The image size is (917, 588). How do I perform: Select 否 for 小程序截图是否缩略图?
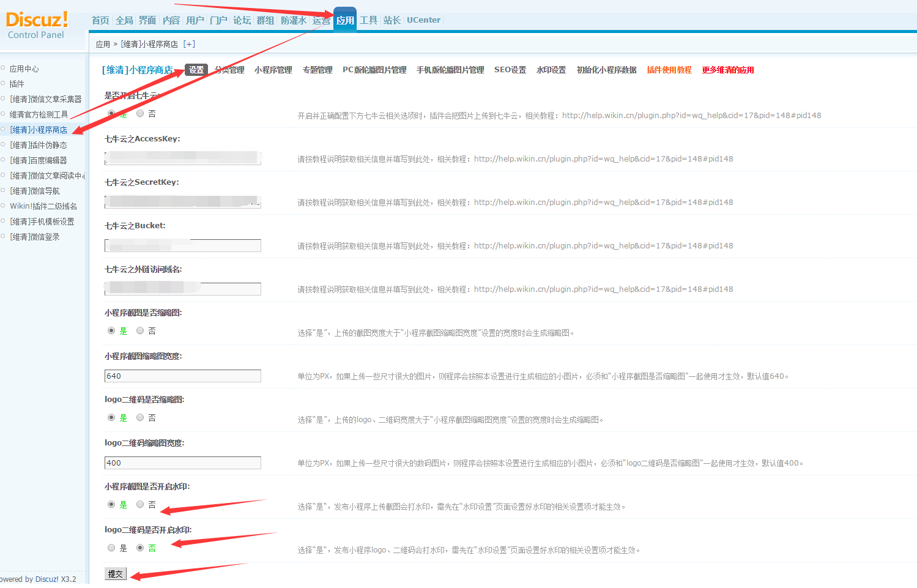click(140, 330)
